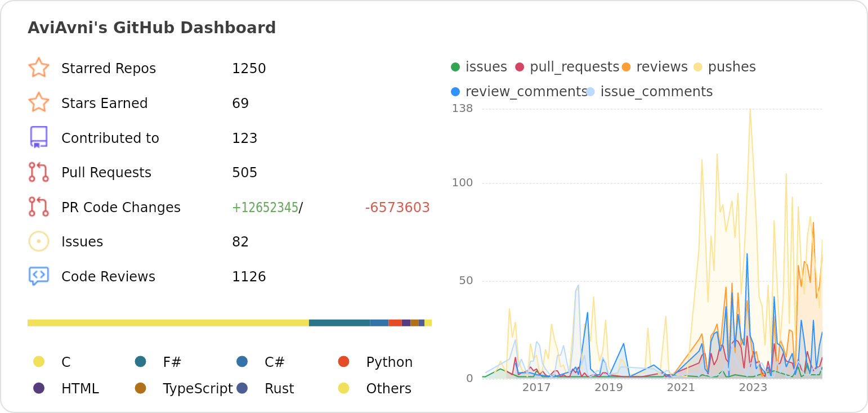Click the Python language label
Image resolution: width=868 pixels, height=413 pixels.
coord(390,362)
